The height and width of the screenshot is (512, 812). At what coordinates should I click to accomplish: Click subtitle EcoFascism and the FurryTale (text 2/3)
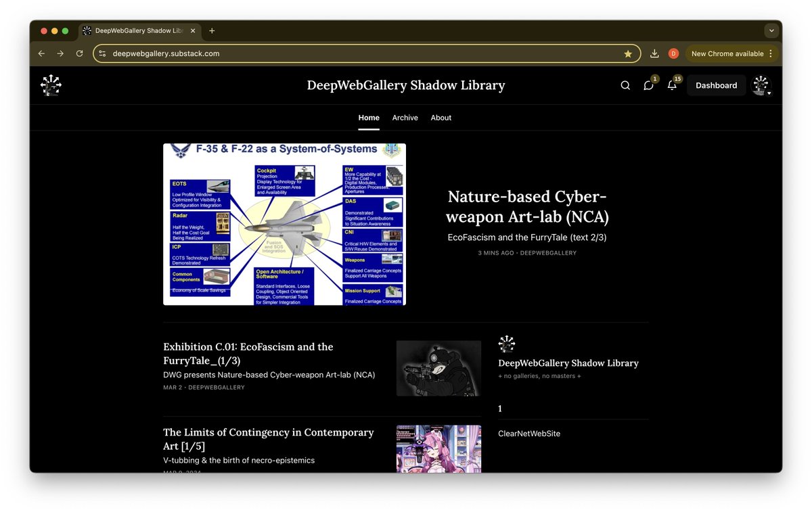pos(528,238)
